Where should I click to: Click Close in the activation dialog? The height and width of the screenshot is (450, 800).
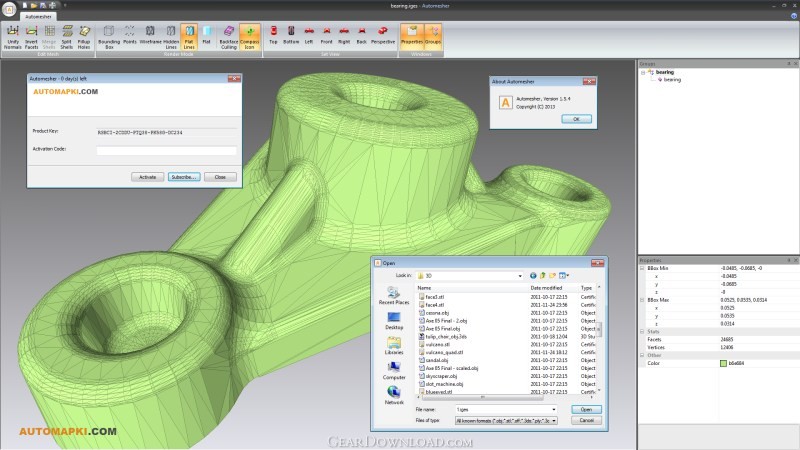point(220,177)
